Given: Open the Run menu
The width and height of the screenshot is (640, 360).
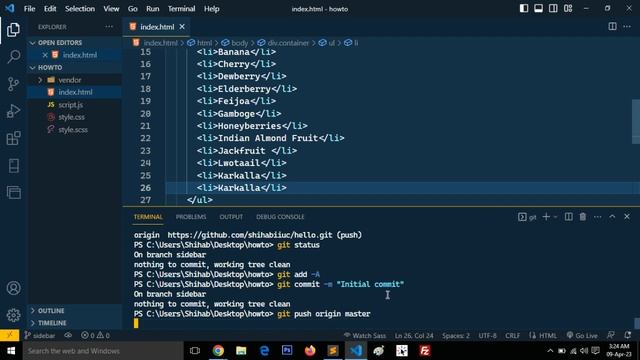Looking at the screenshot, I should coord(153,9).
